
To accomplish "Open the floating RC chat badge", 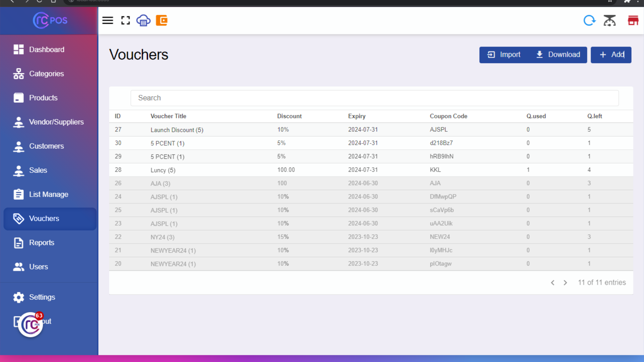I will pyautogui.click(x=31, y=324).
